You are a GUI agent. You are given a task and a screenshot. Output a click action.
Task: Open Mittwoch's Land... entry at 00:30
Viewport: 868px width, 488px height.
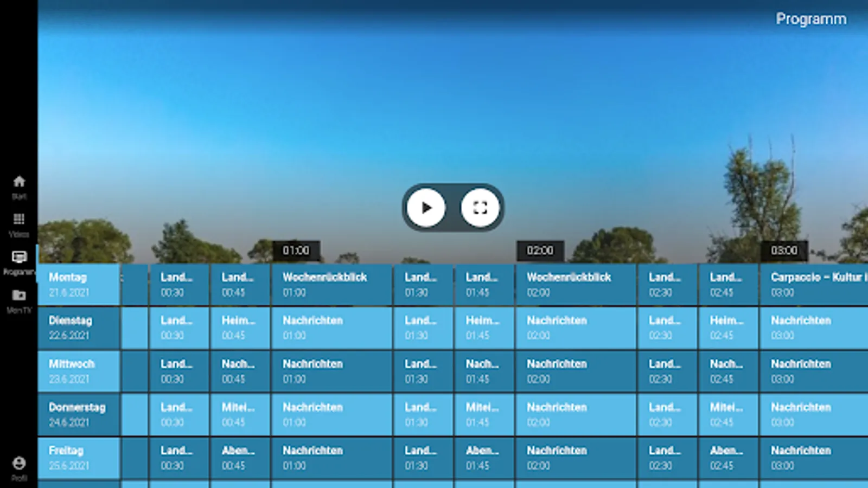pyautogui.click(x=179, y=371)
